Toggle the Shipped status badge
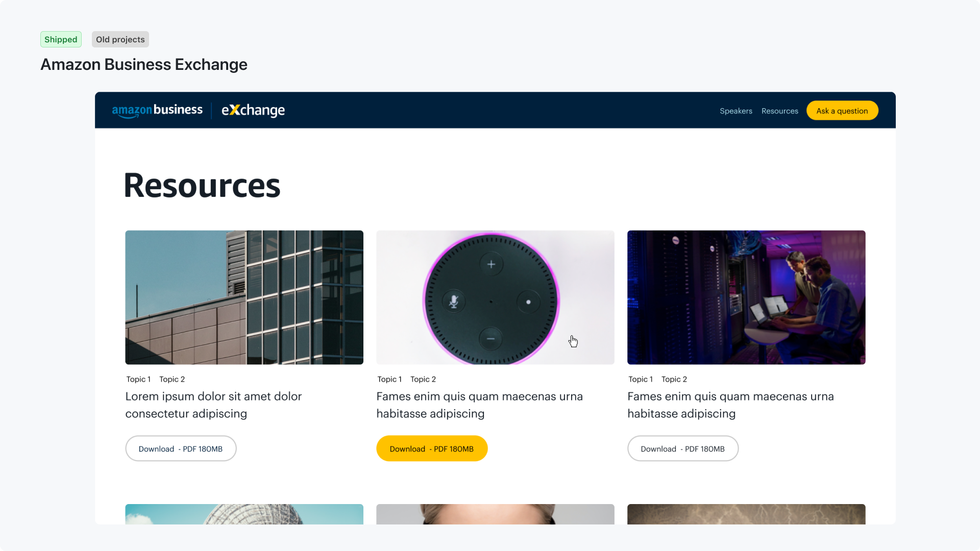The width and height of the screenshot is (980, 551). [x=61, y=39]
